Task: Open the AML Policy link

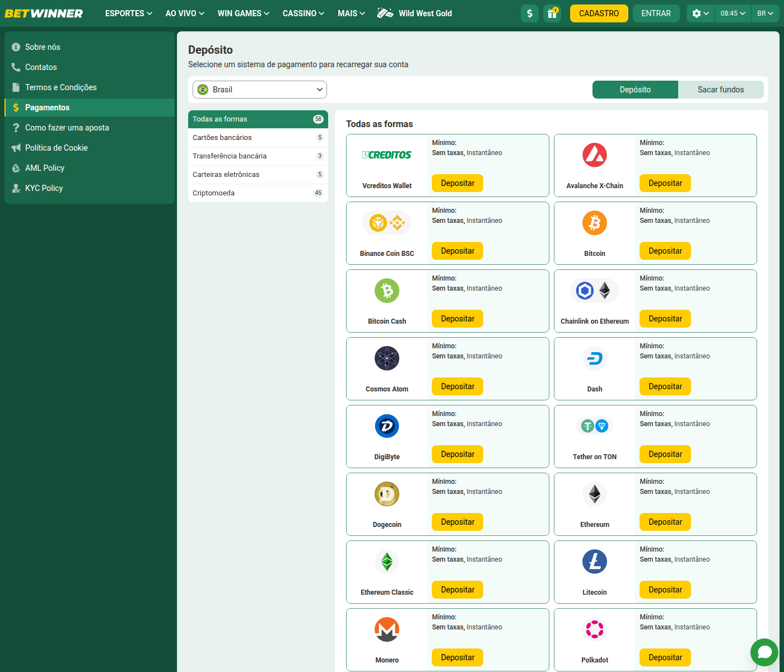Action: 90,168
